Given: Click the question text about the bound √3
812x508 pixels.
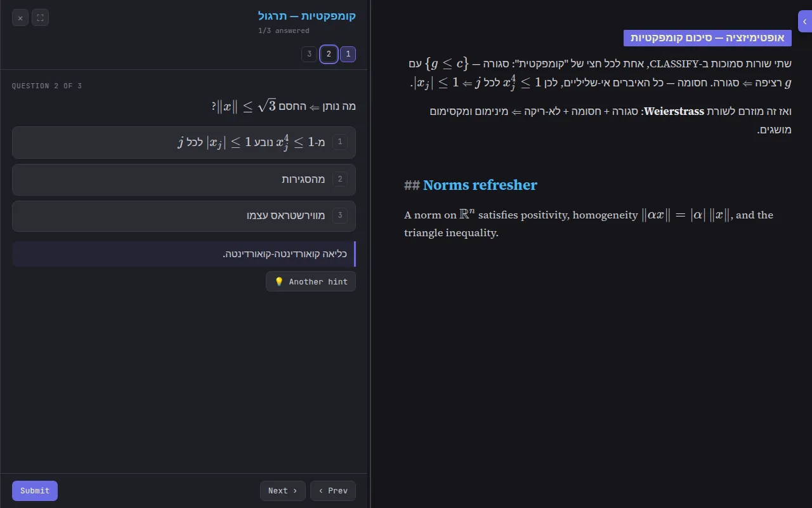Looking at the screenshot, I should [284, 106].
